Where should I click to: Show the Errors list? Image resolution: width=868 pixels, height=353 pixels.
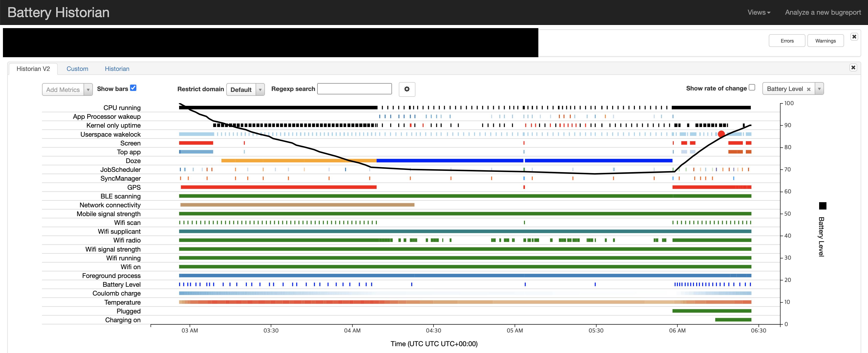coord(787,41)
